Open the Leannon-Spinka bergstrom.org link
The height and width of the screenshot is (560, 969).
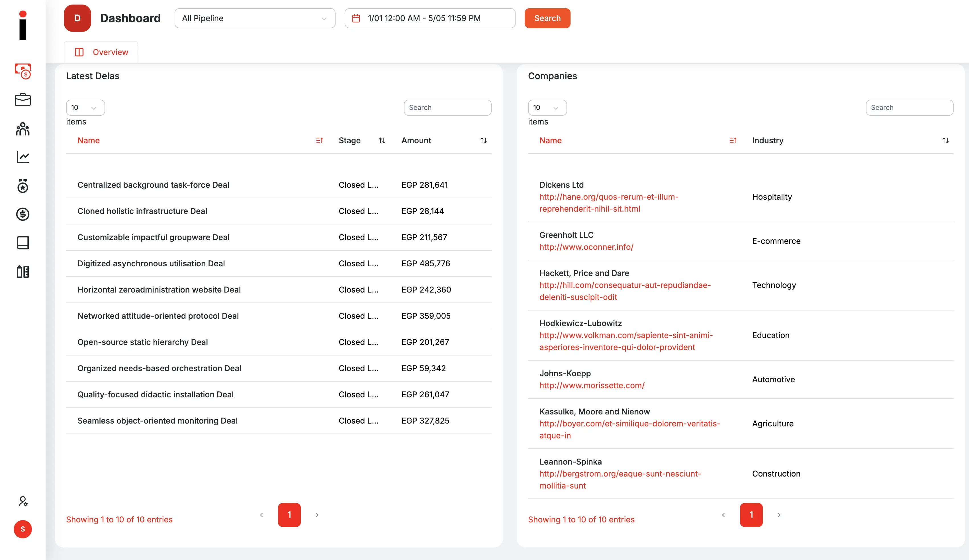(620, 480)
